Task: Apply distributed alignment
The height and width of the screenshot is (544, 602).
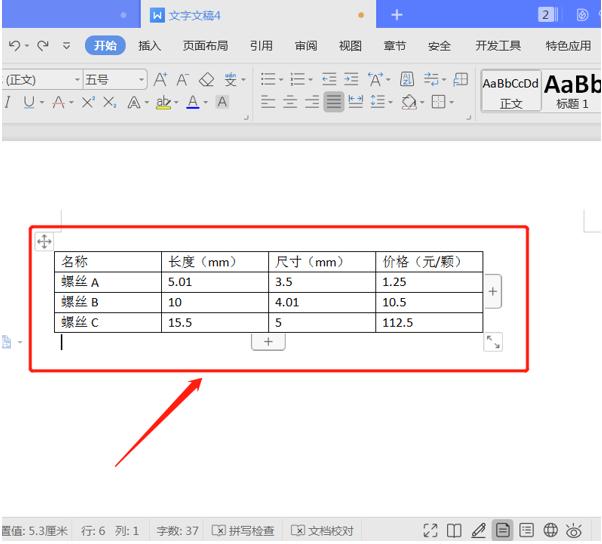Action: (356, 102)
